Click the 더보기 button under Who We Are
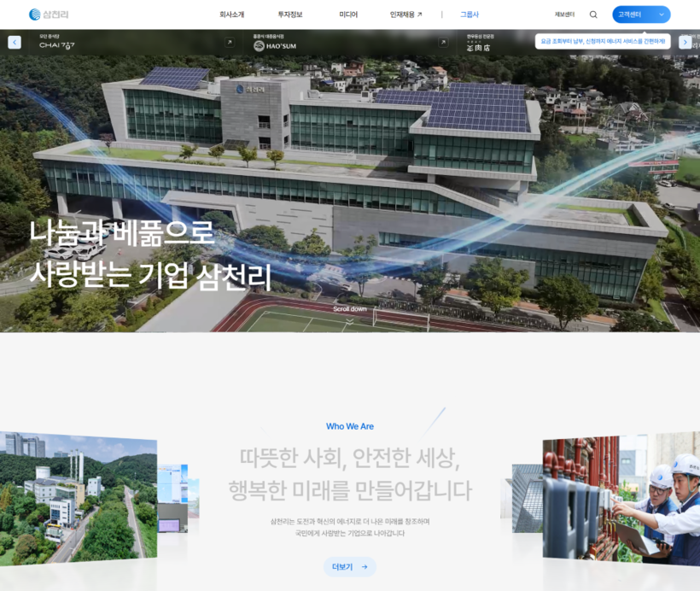This screenshot has width=700, height=591. pyautogui.click(x=349, y=566)
